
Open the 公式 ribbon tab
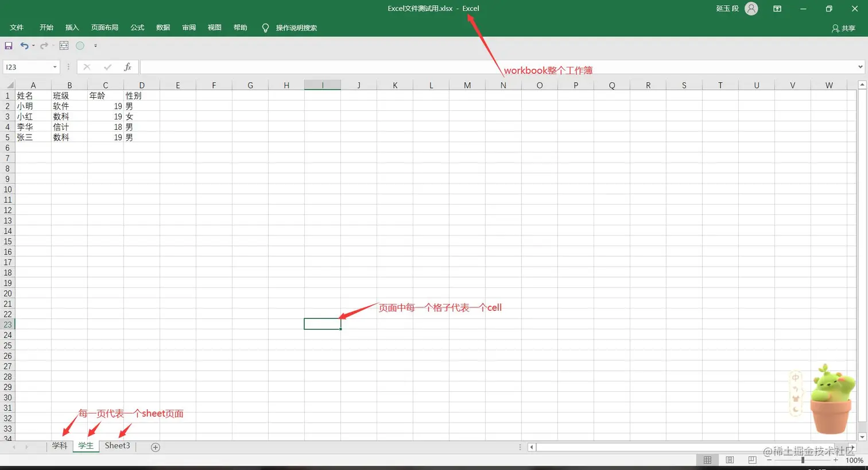pos(137,28)
